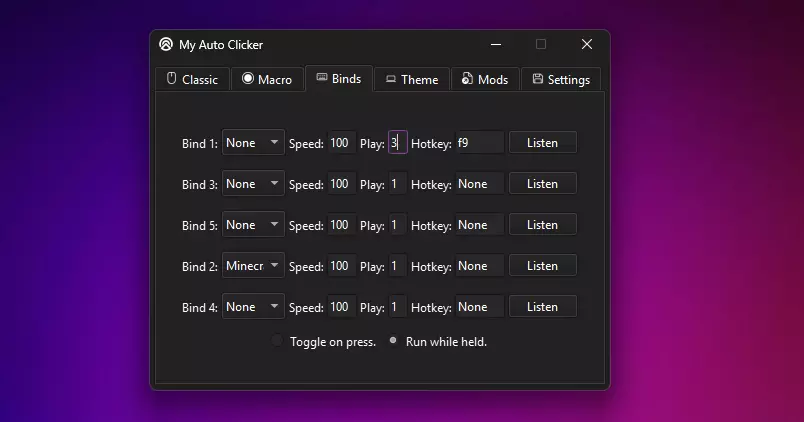The image size is (804, 422).
Task: Start Listen for Bind 5 hotkey
Action: tap(542, 225)
